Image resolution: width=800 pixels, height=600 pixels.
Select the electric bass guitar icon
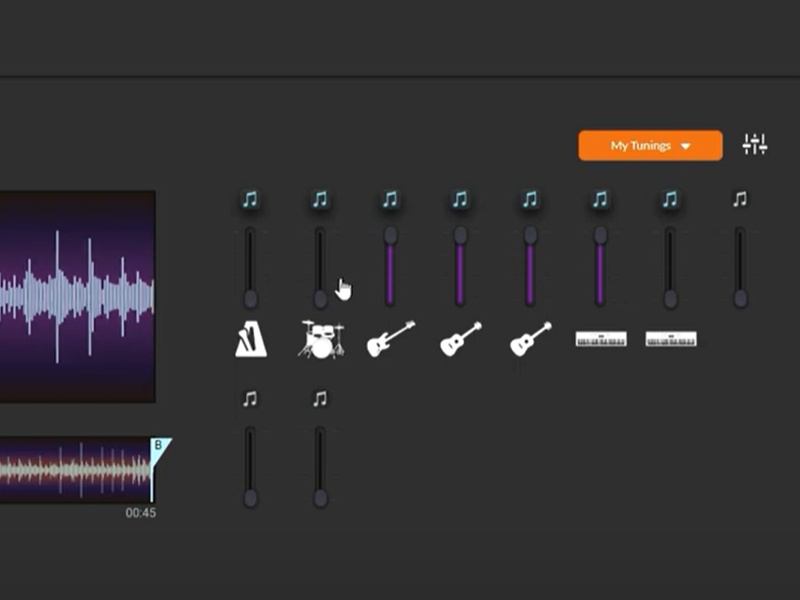click(391, 338)
